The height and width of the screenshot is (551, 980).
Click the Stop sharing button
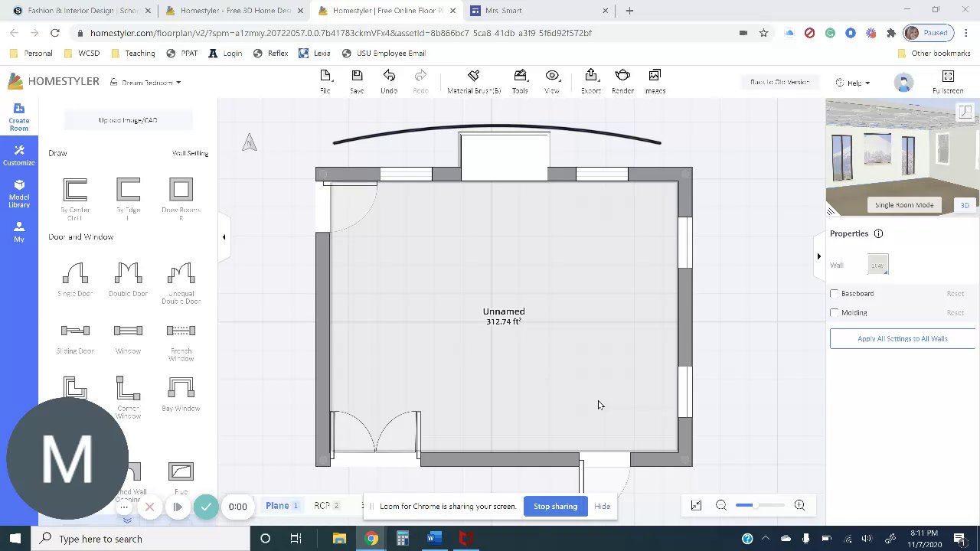pyautogui.click(x=555, y=506)
